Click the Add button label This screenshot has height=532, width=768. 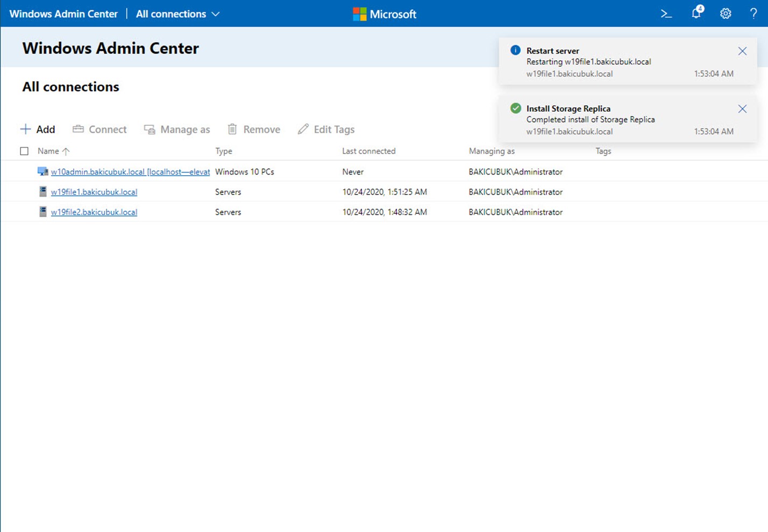(46, 129)
